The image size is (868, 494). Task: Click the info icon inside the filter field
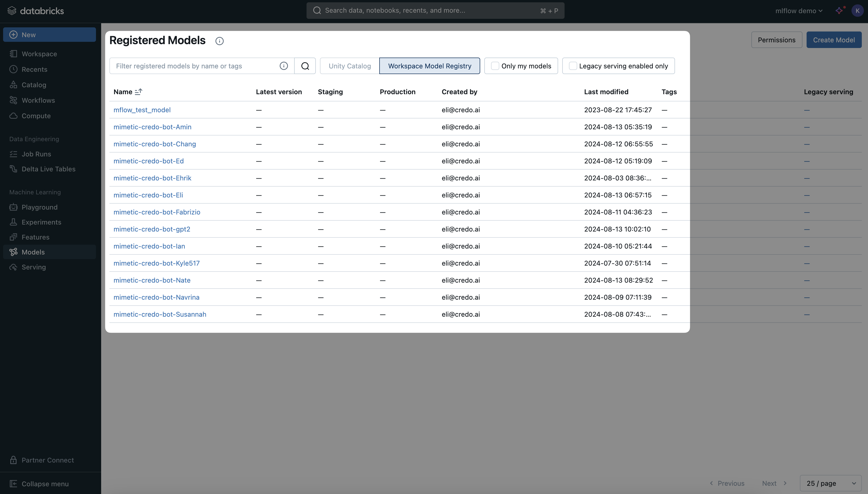click(284, 66)
